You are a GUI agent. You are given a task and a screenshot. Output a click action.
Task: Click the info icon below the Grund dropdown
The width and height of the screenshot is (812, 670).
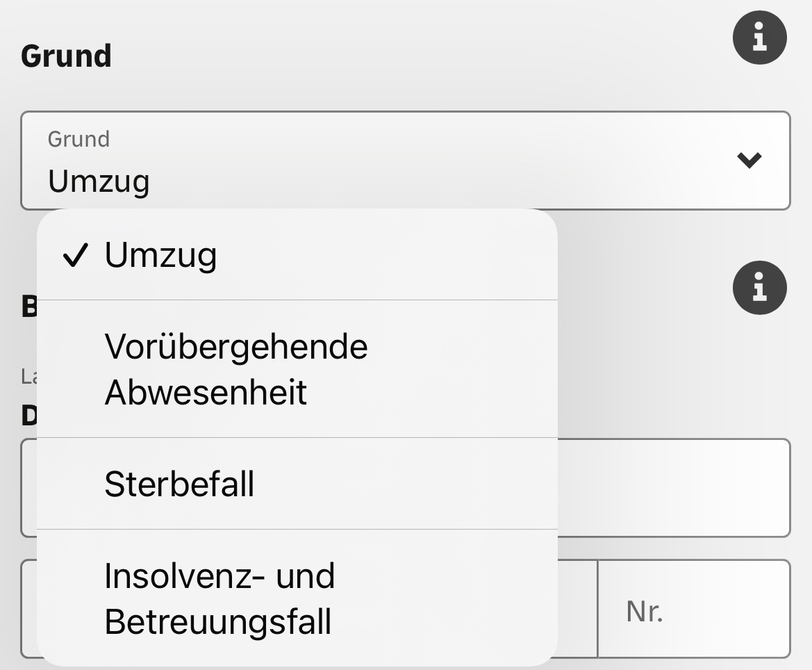759,288
